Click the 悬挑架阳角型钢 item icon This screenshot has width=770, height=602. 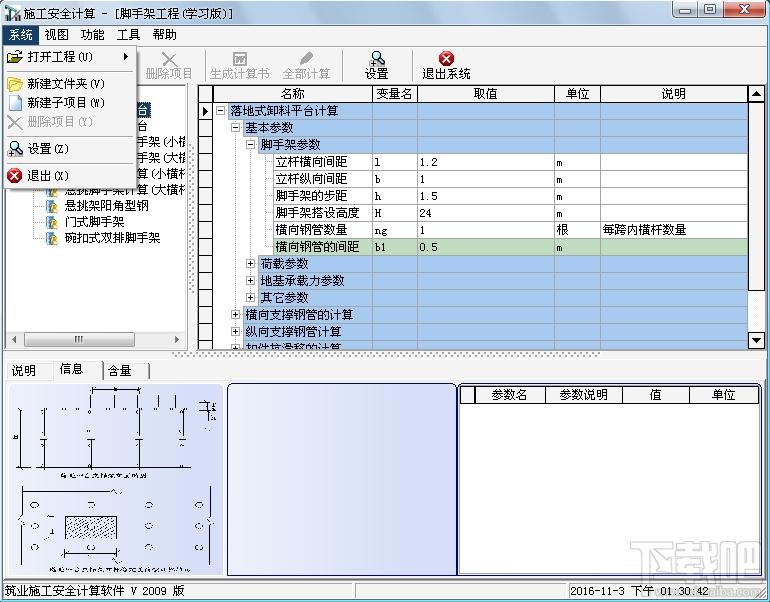[52, 206]
